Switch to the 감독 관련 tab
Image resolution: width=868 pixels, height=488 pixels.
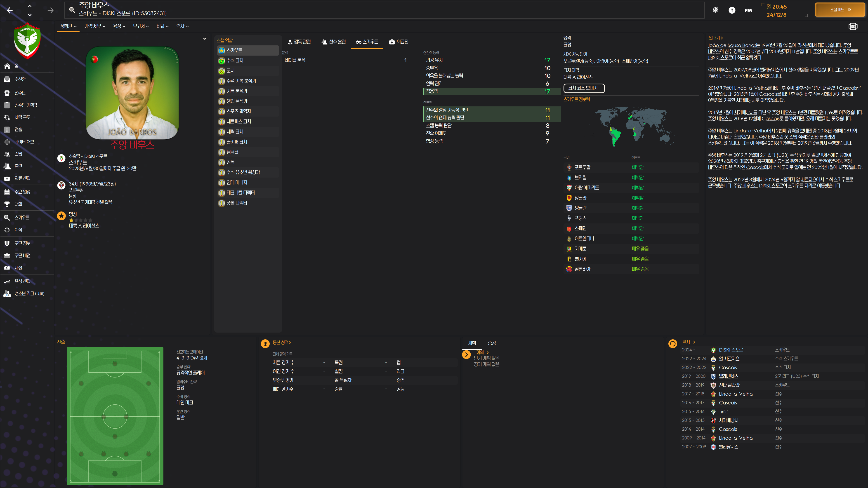[299, 42]
